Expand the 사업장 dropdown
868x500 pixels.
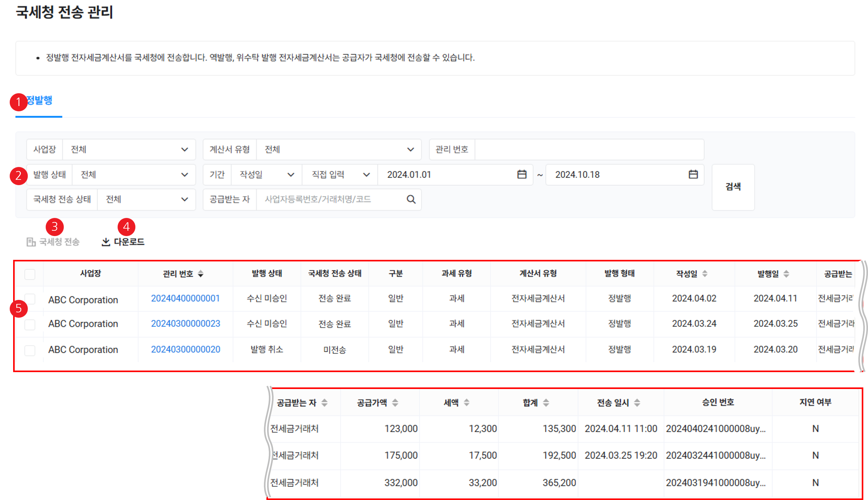point(129,149)
